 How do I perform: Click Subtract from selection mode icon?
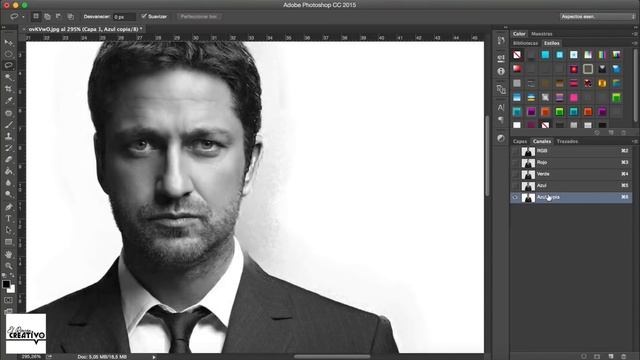(59, 16)
